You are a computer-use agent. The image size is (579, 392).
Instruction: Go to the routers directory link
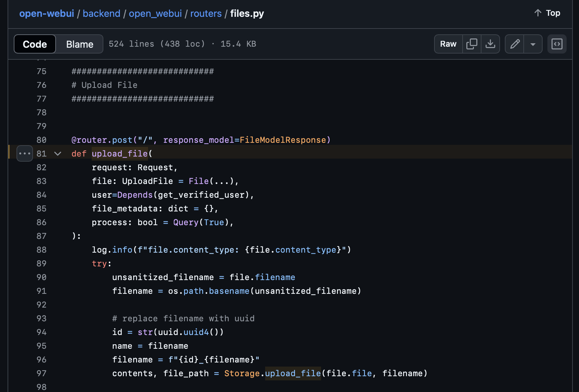[206, 13]
